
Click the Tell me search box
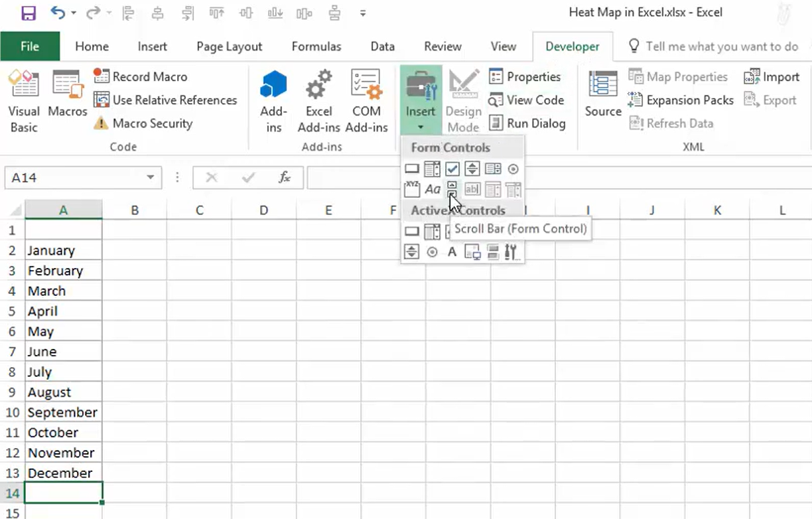click(714, 46)
